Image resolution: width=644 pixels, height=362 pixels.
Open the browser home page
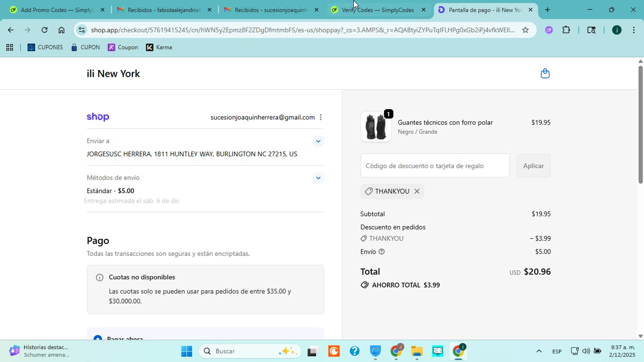point(61,30)
